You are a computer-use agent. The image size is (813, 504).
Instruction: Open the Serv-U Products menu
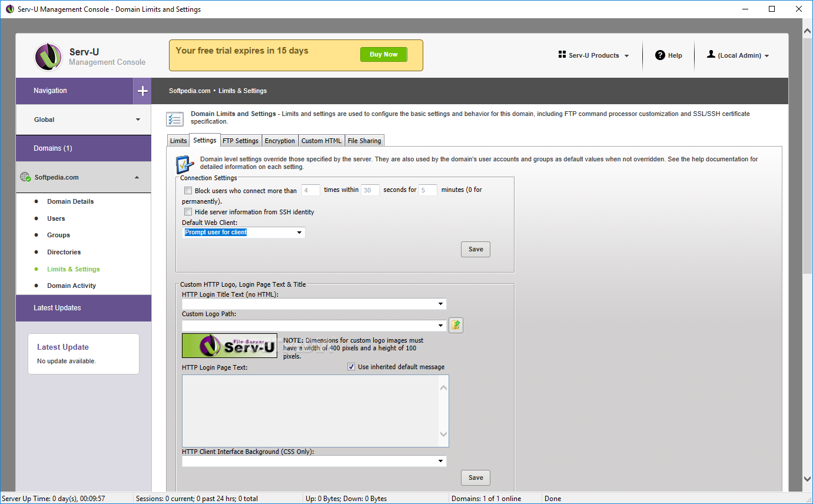(593, 55)
